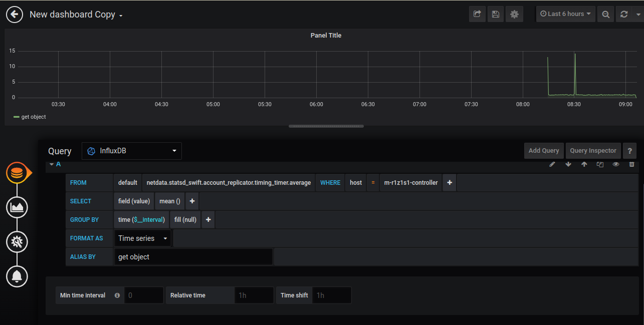Move query A down with arrow icon

click(568, 164)
